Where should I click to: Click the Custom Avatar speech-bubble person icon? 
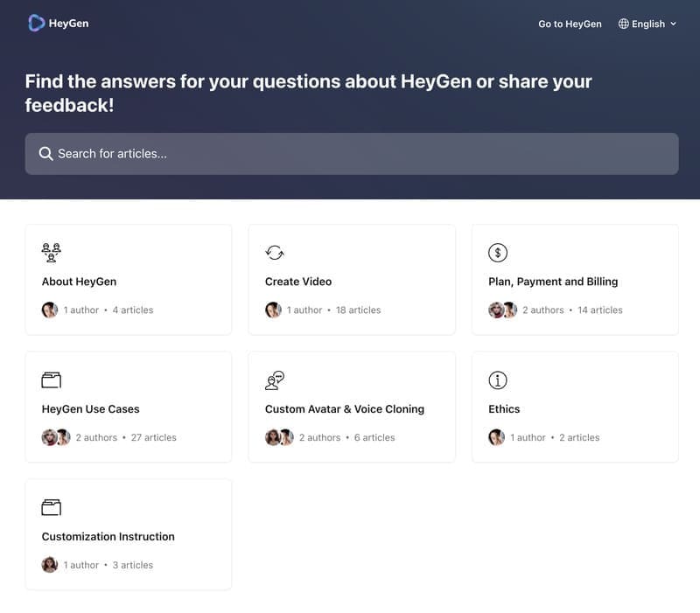(275, 380)
